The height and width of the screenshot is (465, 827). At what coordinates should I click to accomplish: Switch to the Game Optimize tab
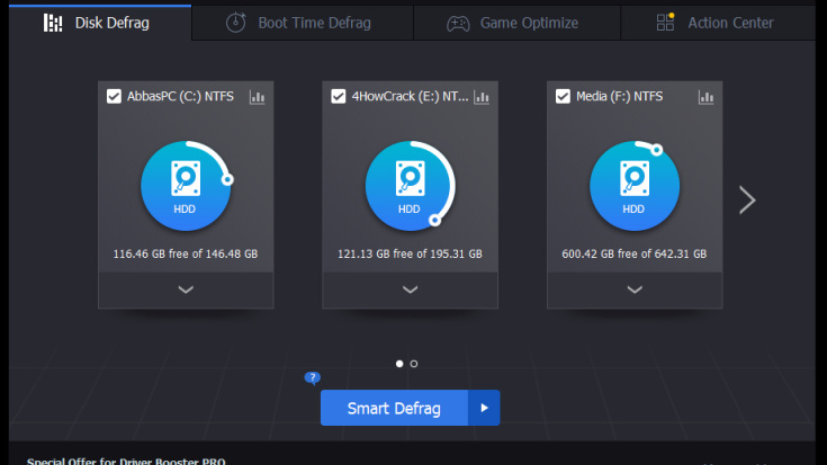pos(517,23)
